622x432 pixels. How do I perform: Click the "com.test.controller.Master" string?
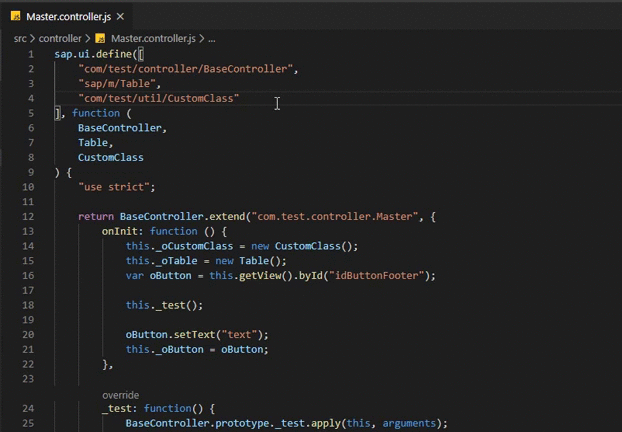coord(335,217)
